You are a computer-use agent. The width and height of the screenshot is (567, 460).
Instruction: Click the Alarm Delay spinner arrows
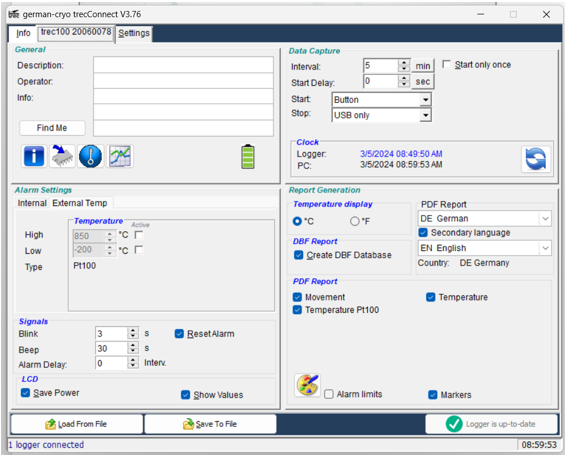[133, 363]
